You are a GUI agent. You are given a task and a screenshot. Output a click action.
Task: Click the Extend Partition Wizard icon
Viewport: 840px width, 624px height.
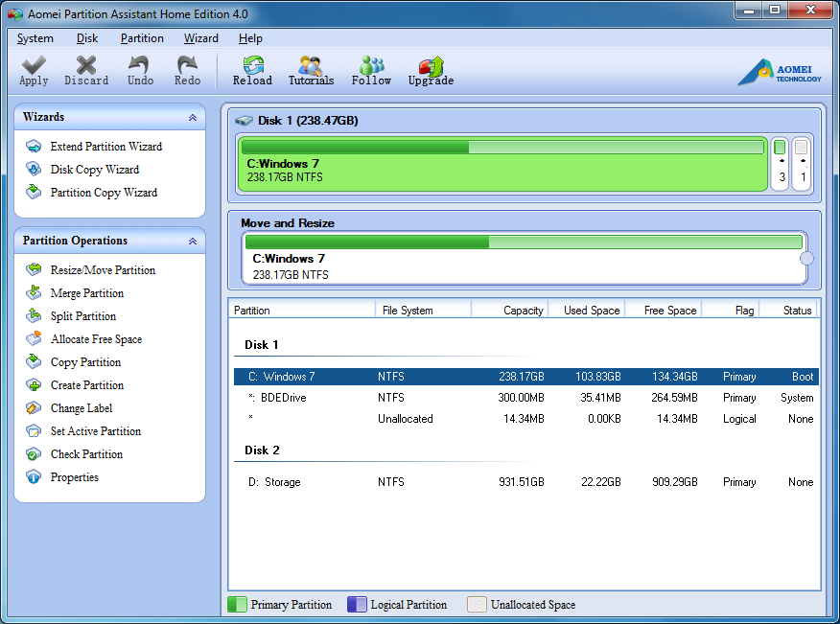(34, 147)
